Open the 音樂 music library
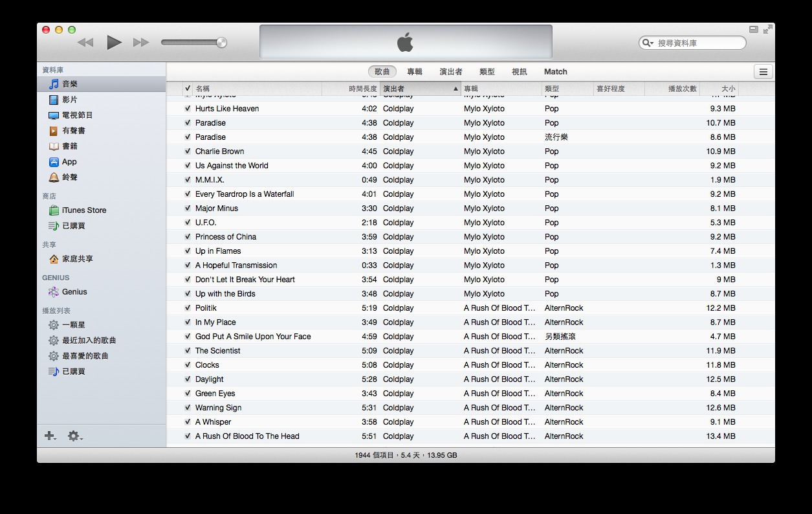 tap(102, 84)
